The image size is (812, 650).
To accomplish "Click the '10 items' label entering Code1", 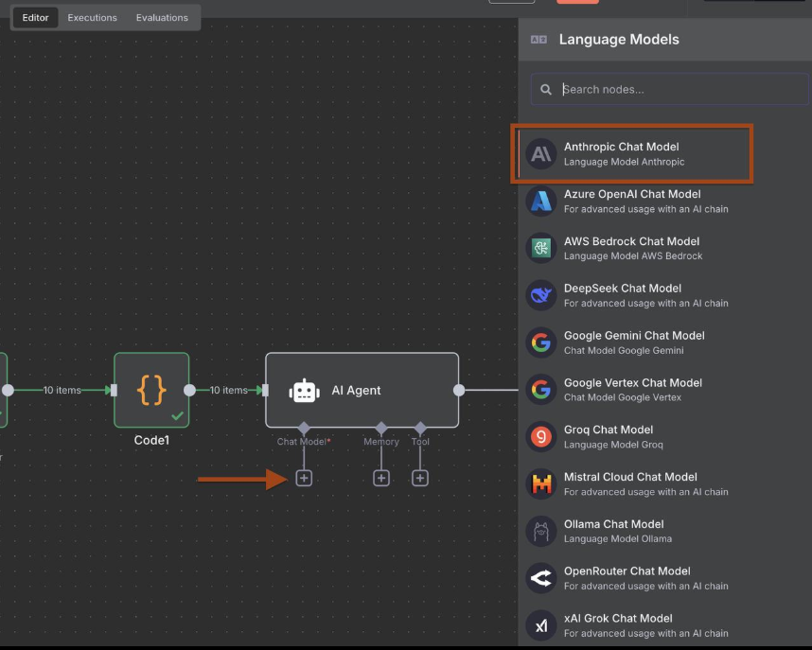I will (x=62, y=390).
